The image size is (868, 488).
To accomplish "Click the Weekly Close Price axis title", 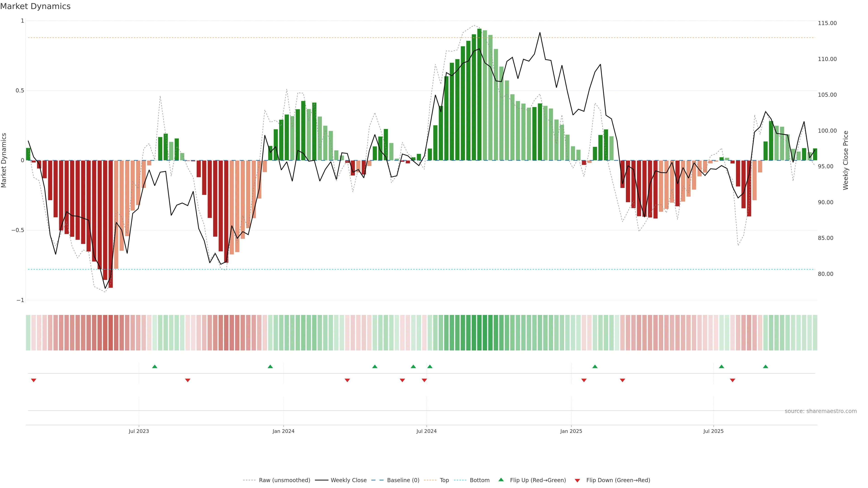I will 846,160.
